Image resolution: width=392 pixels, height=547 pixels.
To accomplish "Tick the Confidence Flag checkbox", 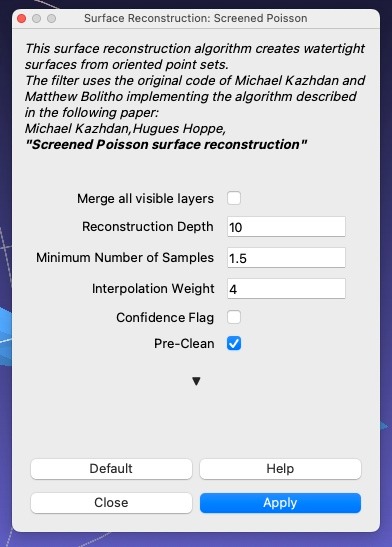I will (x=234, y=317).
